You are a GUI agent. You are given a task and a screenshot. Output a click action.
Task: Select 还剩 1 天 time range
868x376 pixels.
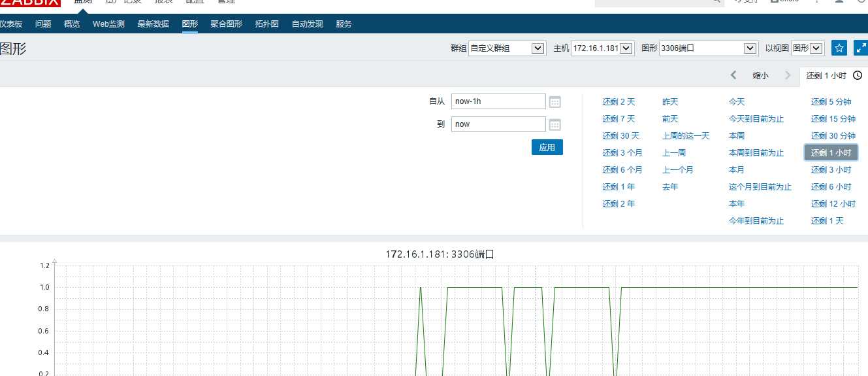(828, 221)
